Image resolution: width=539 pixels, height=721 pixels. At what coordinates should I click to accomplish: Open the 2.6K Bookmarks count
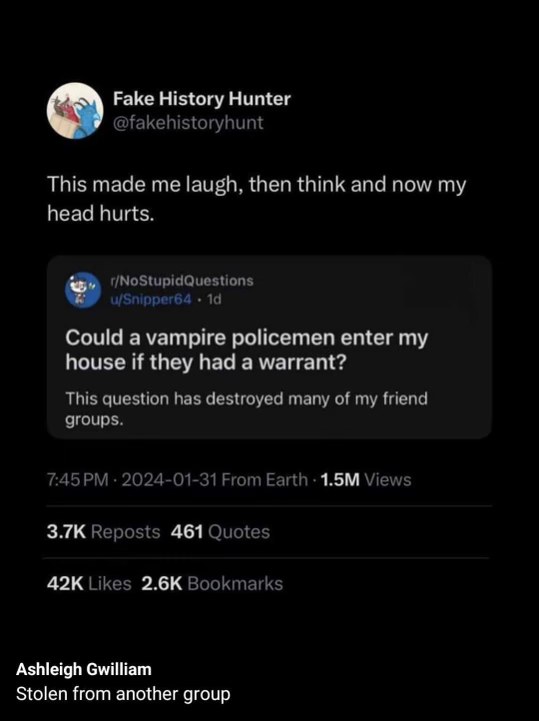(212, 584)
